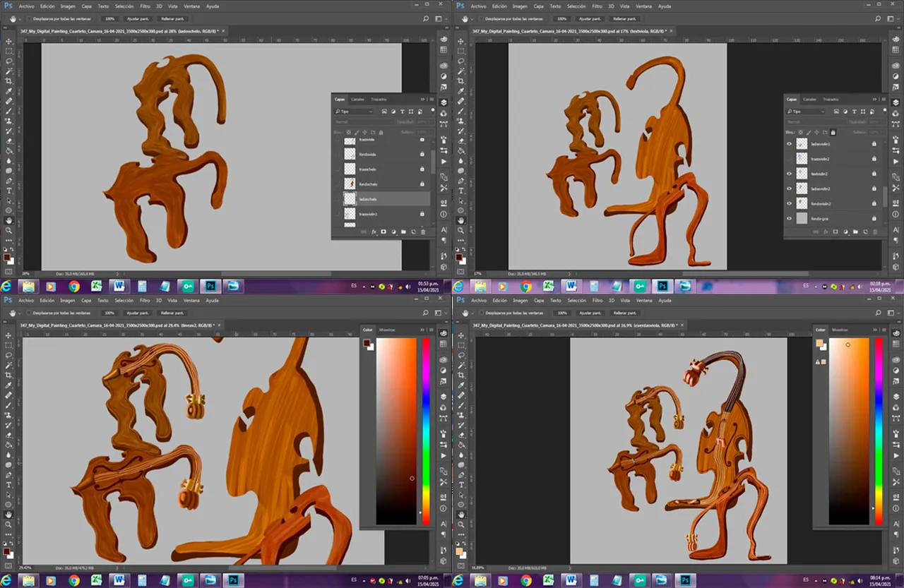Toggle 'Desplazarse por todas las ventanas' in 29.4% window
The image size is (904, 588).
click(29, 312)
